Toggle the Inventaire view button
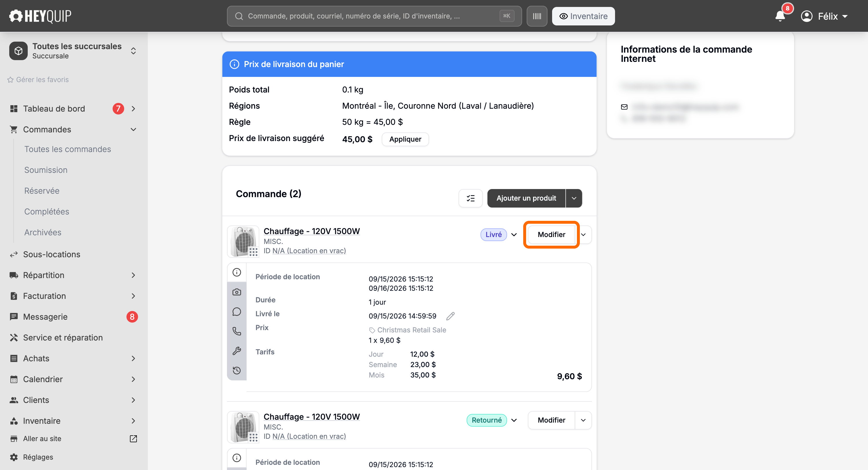Screen dimensions: 868x470 tap(583, 16)
